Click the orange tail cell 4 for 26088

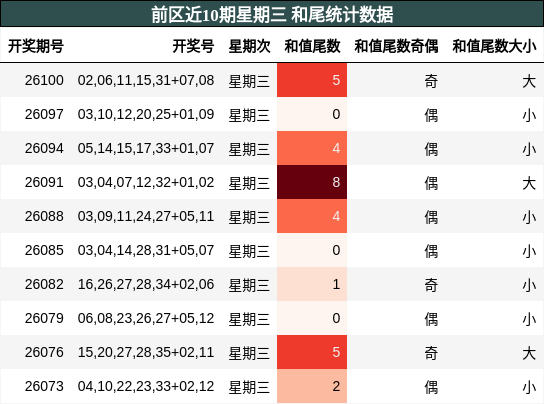click(x=312, y=216)
